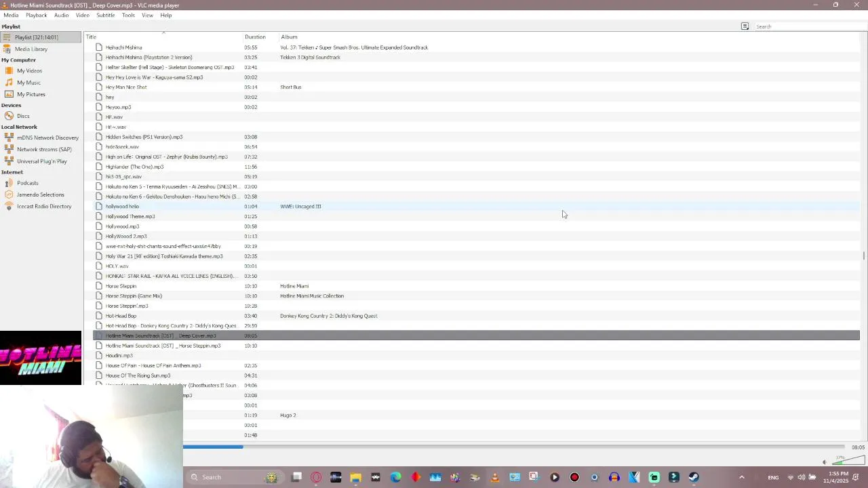Mute audio via speaker icon

[825, 462]
